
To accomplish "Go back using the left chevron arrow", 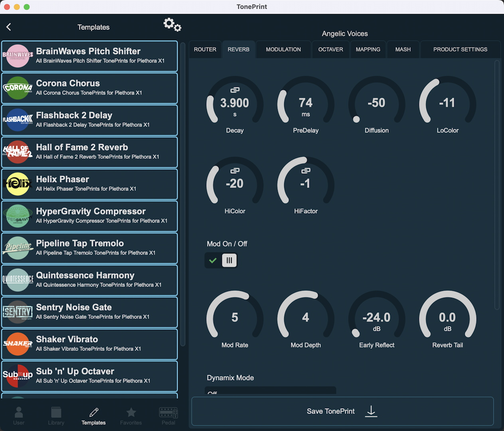I will [9, 27].
